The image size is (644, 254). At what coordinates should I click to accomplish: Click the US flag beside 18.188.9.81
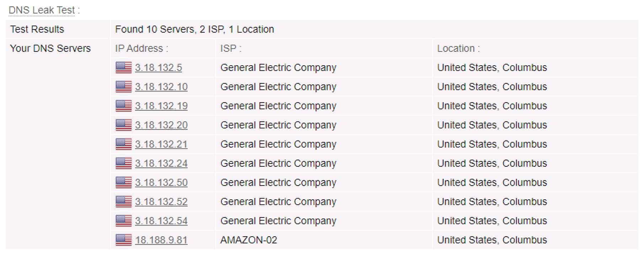point(124,240)
